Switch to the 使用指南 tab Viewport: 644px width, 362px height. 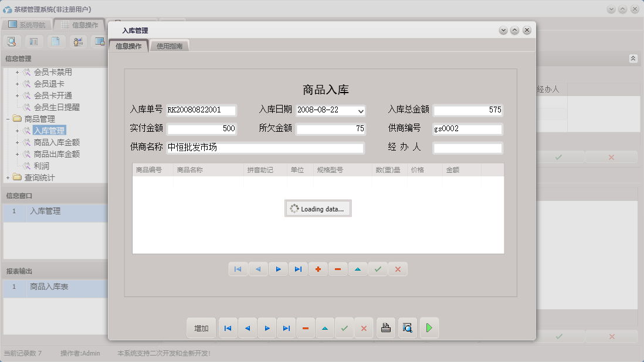point(169,45)
